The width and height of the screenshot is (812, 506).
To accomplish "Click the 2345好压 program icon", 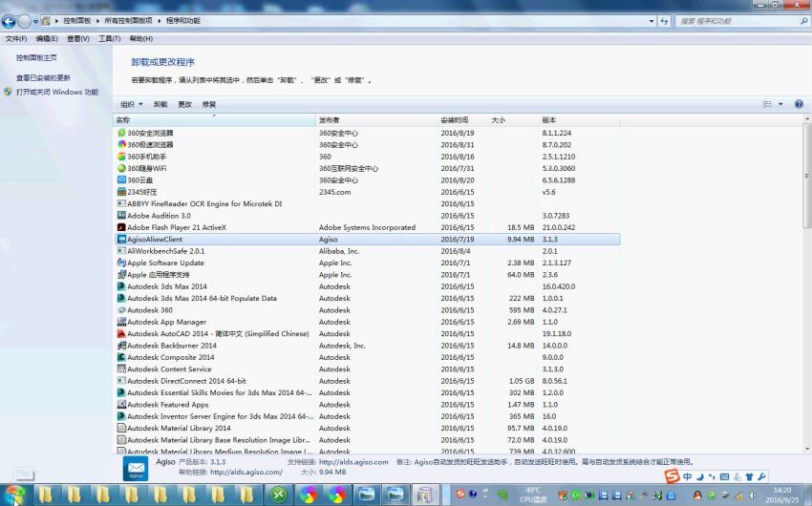I will pos(121,192).
